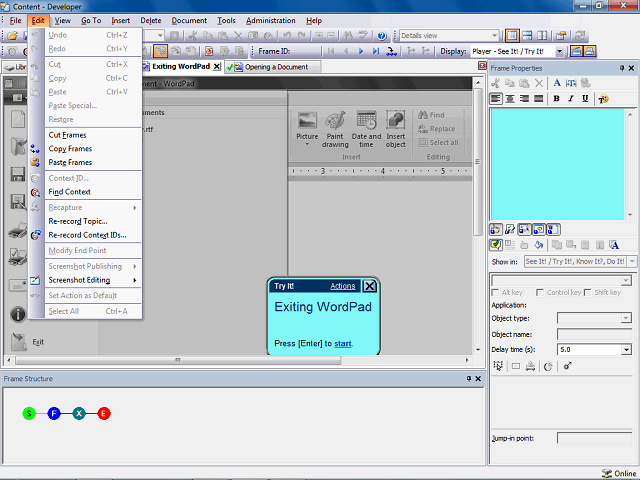This screenshot has height=480, width=640.
Task: Align bubble text left in Frame Properties
Action: coord(496,98)
